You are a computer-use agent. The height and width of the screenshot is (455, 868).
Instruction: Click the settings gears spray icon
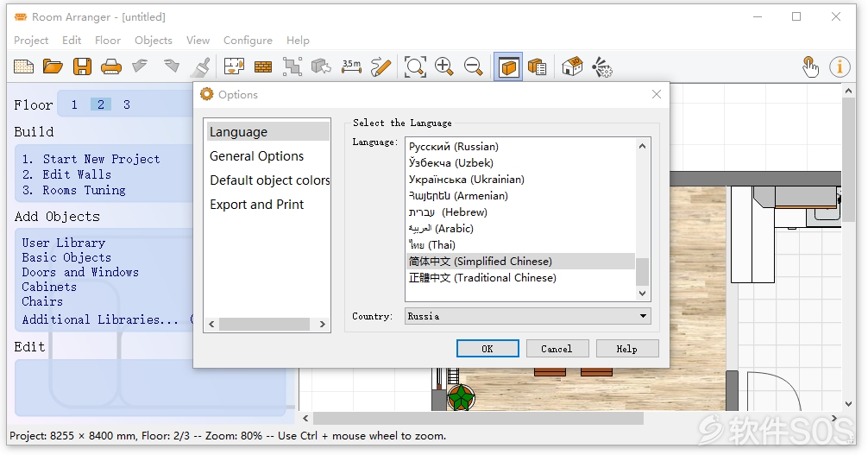pos(601,67)
